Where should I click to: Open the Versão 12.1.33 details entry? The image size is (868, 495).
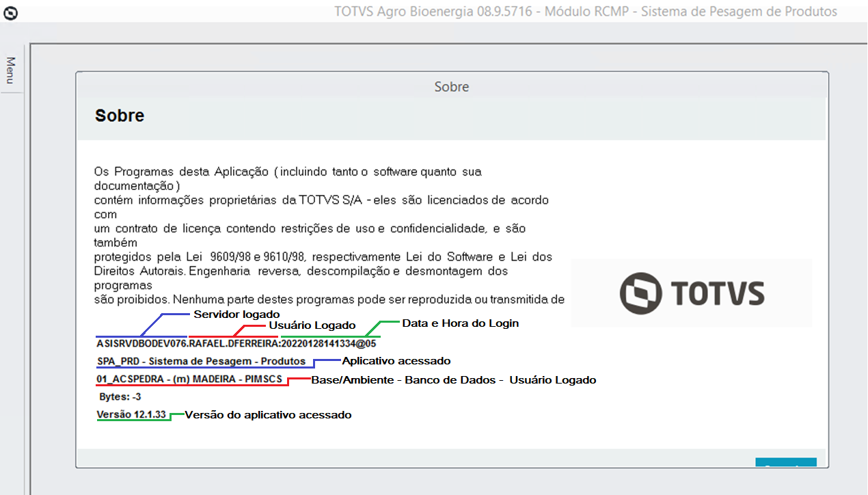coord(131,414)
